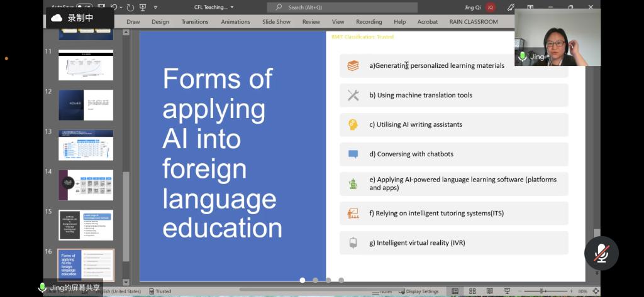644x297 pixels.
Task: Select Normal view icon in status bar
Action: (x=455, y=291)
